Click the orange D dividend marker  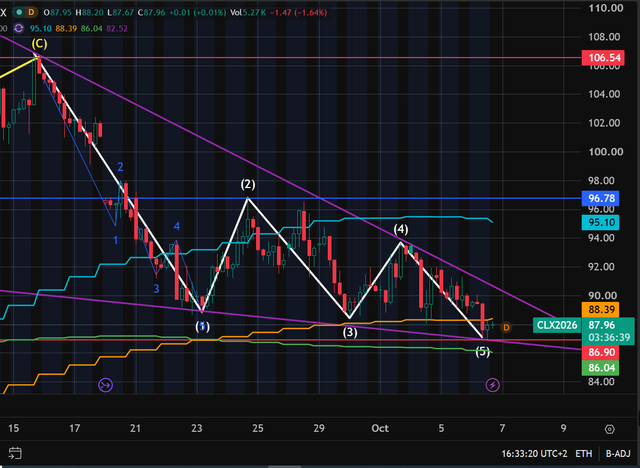[x=506, y=327]
